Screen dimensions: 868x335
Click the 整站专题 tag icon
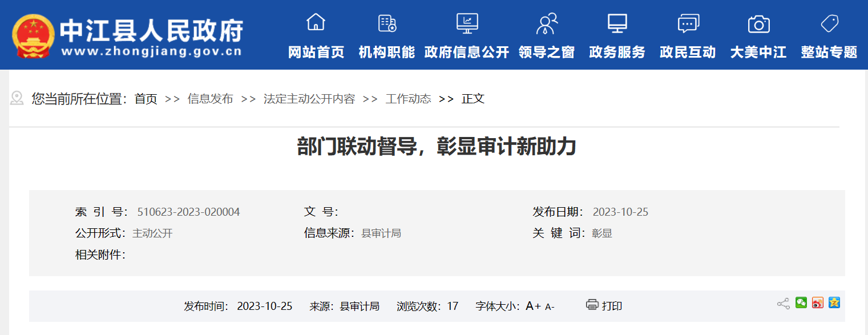point(829,23)
